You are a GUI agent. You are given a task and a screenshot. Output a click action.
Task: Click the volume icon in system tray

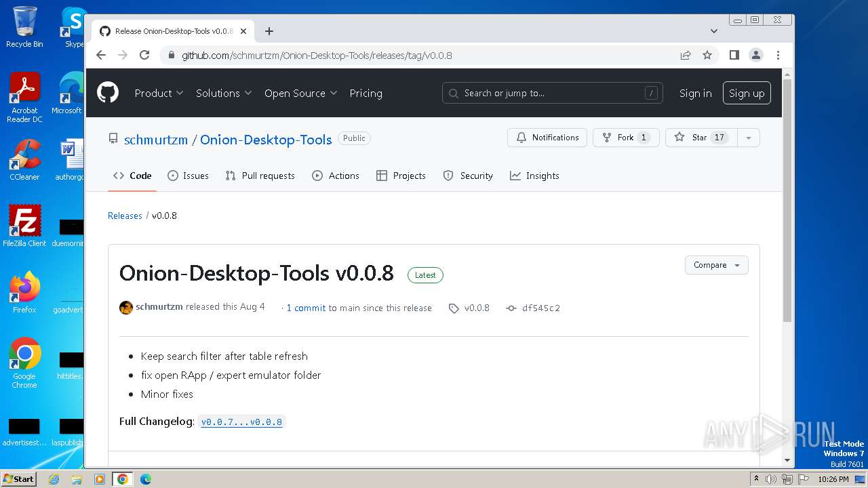tap(771, 479)
